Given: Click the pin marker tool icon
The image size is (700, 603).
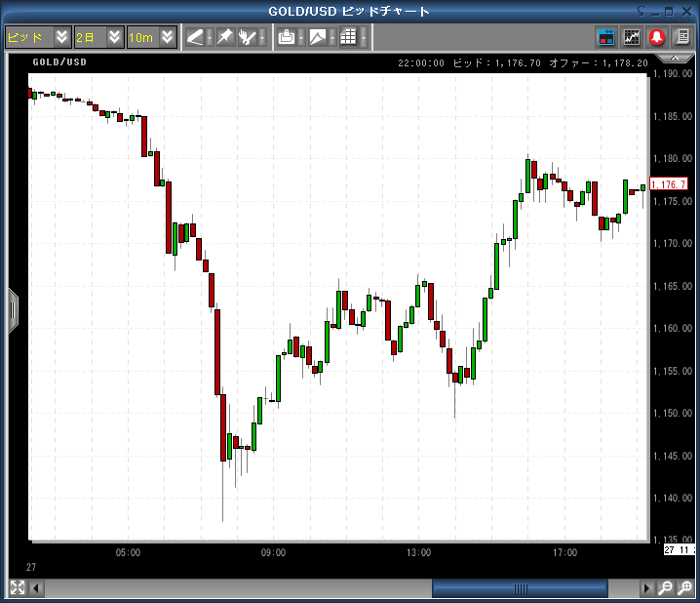Looking at the screenshot, I should point(224,37).
